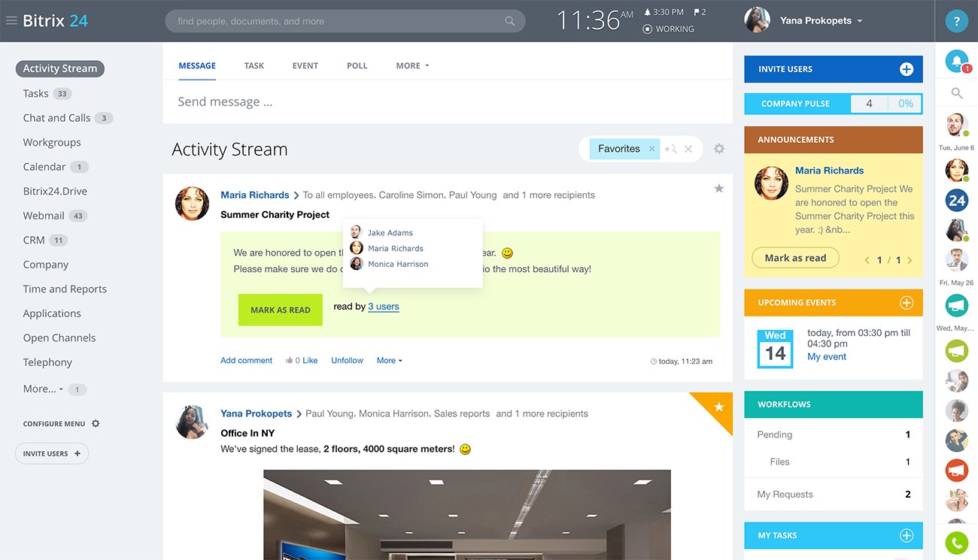Star Maria Richards' post as favorite
The width and height of the screenshot is (978, 560).
[718, 189]
